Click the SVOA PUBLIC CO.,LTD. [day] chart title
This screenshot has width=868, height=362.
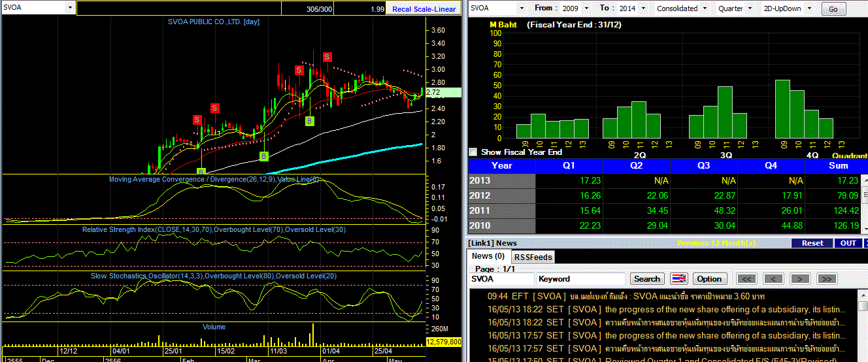click(x=214, y=22)
